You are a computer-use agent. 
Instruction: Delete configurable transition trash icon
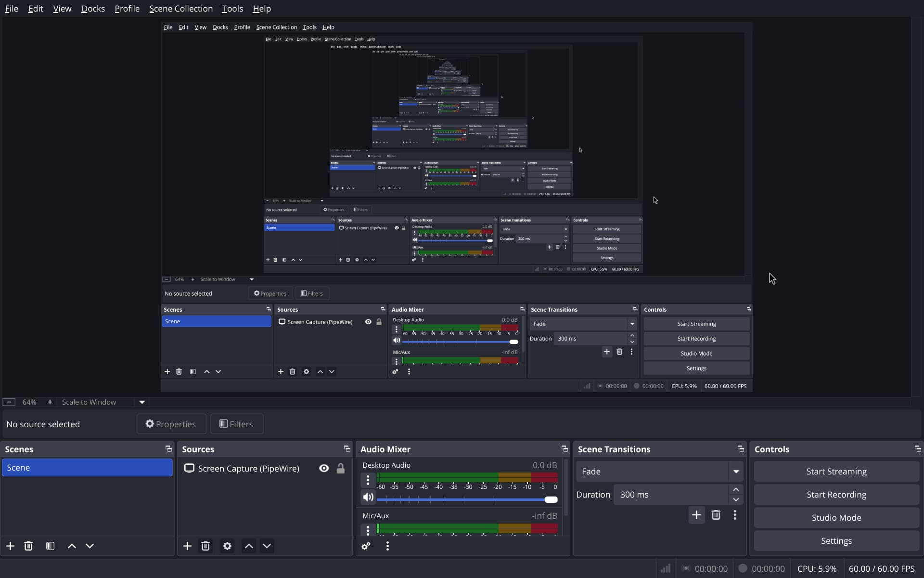pyautogui.click(x=716, y=515)
